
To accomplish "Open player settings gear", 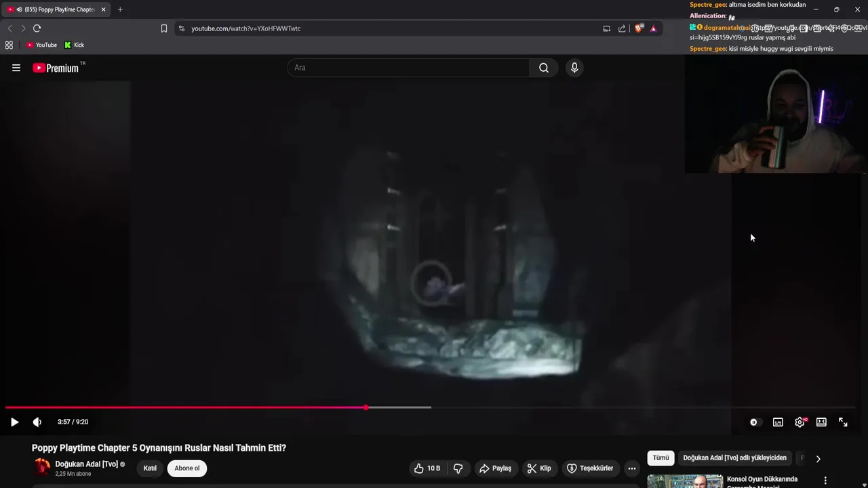I will [x=800, y=422].
